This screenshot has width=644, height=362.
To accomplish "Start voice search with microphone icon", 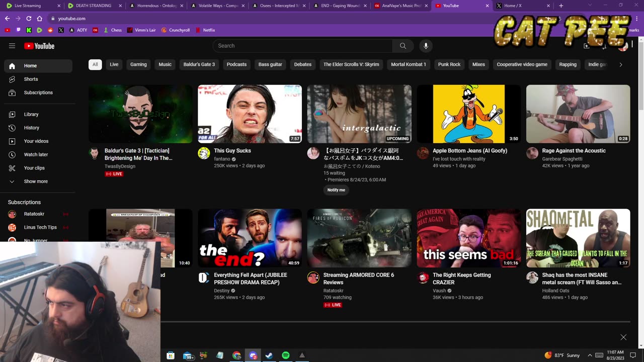I will [426, 46].
